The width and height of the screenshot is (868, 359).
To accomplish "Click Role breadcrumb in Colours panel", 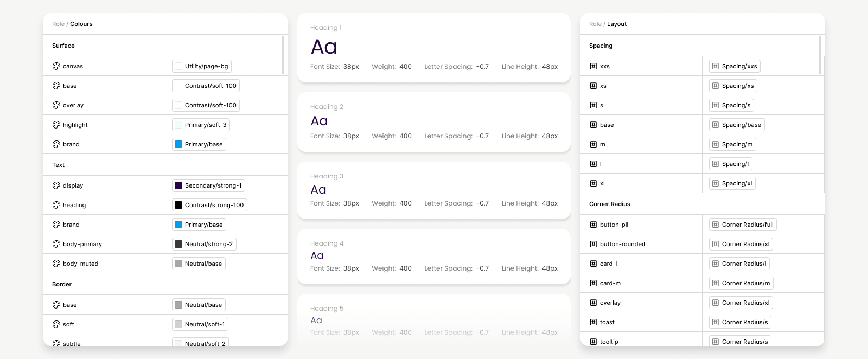I will click(x=58, y=24).
